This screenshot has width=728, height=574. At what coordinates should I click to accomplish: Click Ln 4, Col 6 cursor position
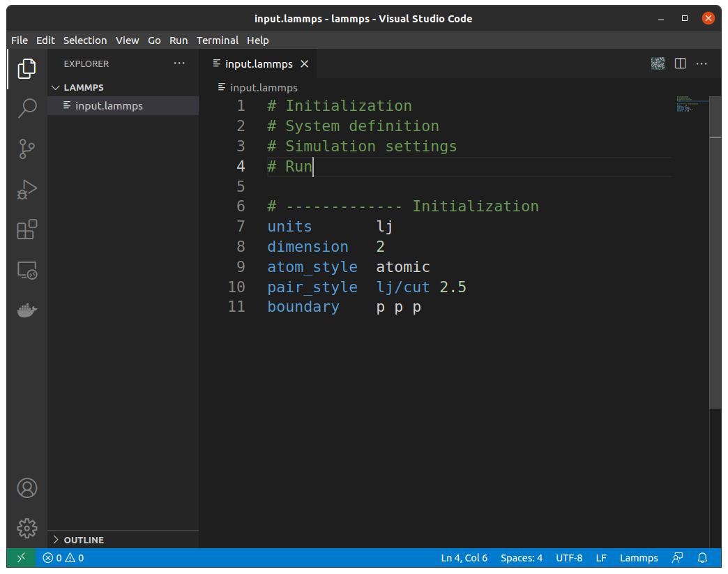(464, 558)
